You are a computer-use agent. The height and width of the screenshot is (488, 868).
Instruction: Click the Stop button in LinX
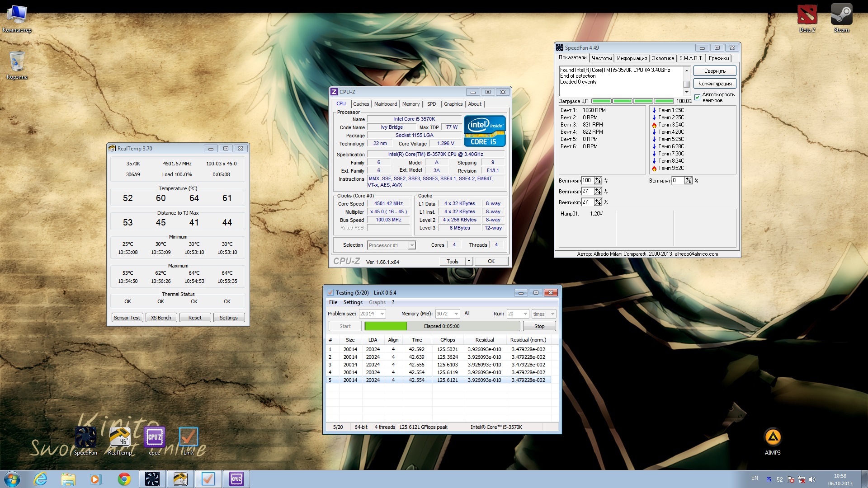click(x=539, y=326)
